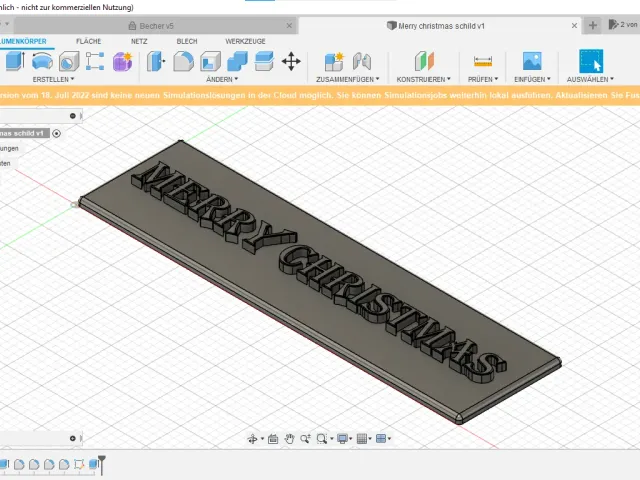This screenshot has height=480, width=640.
Task: Click the Grid and Snaps icon
Action: point(362,439)
